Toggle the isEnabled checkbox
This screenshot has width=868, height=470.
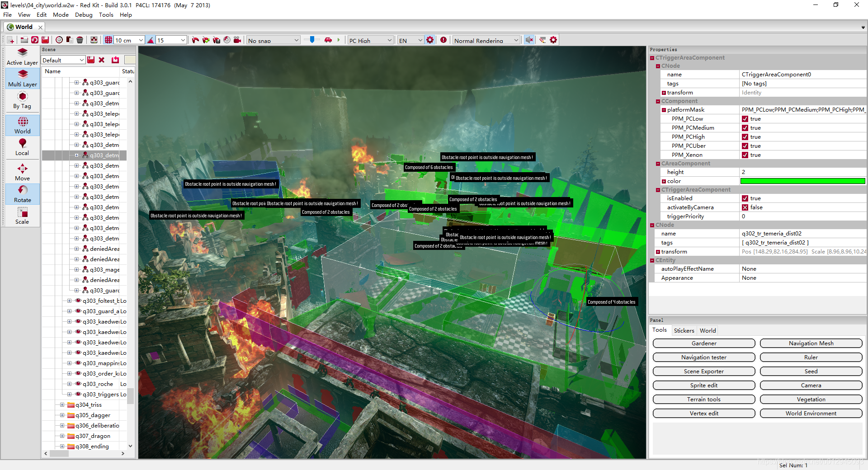(745, 198)
